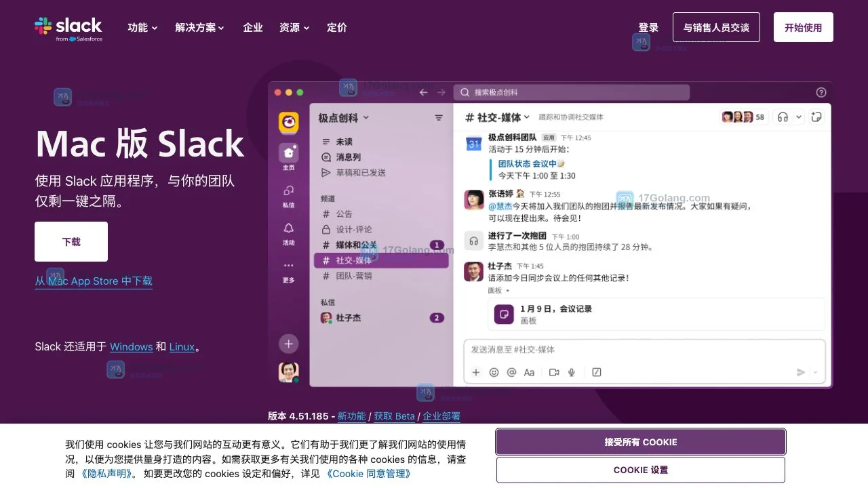Click the yellow workspace icon in sidebar
Image resolution: width=868 pixels, height=488 pixels.
289,123
